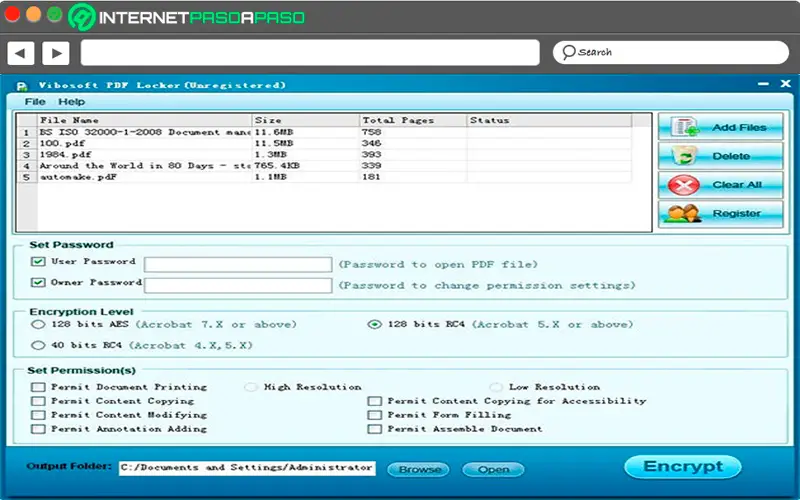Enable Permit Assemble Document
The width and height of the screenshot is (800, 500).
click(374, 429)
